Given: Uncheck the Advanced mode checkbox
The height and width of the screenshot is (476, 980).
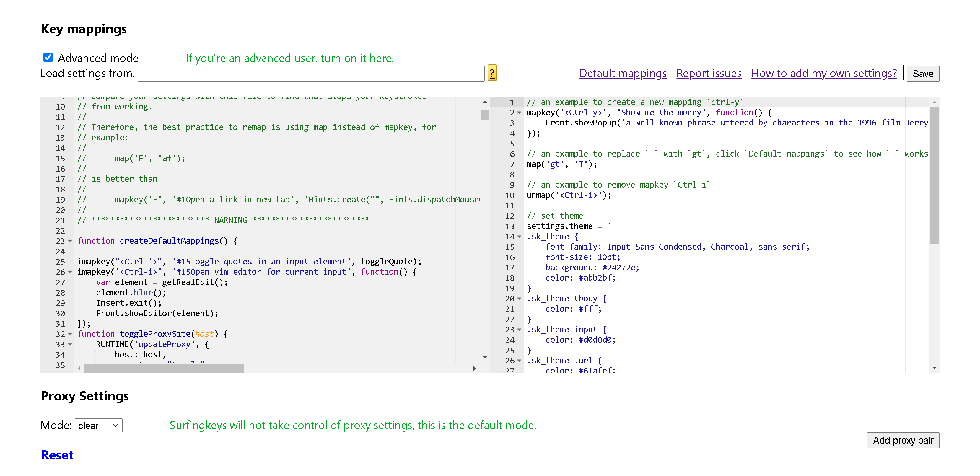Looking at the screenshot, I should 48,57.
